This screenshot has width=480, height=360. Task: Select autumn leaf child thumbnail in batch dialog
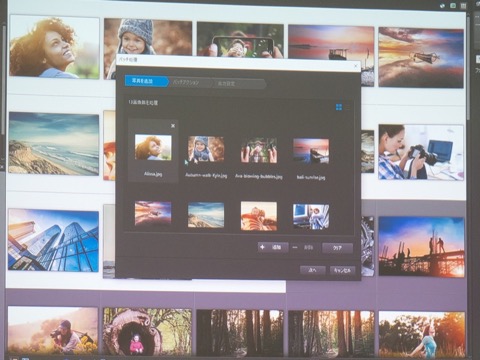[x=259, y=216]
